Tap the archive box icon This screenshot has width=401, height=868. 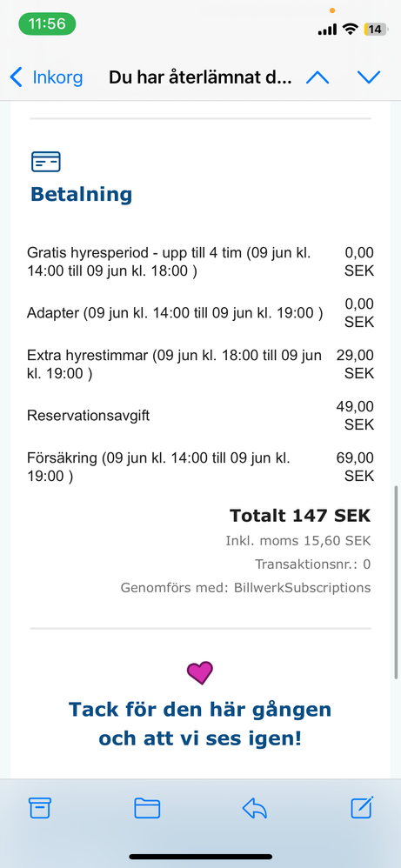pos(40,808)
